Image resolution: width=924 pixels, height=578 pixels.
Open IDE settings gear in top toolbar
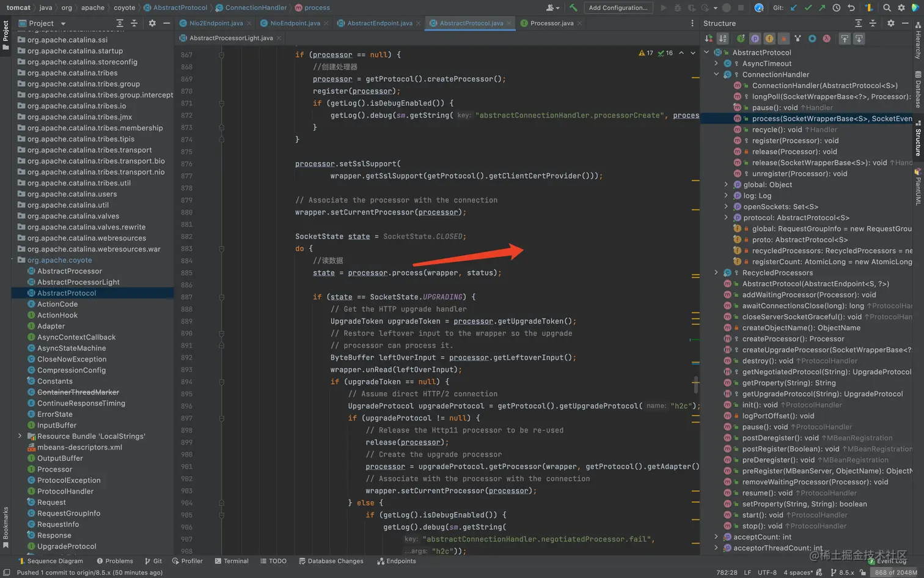(901, 8)
